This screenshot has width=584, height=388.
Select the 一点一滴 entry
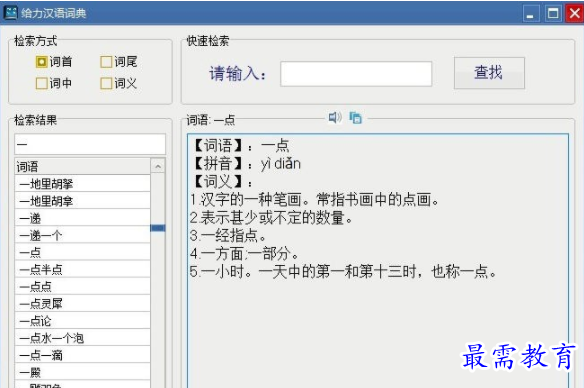click(x=82, y=355)
